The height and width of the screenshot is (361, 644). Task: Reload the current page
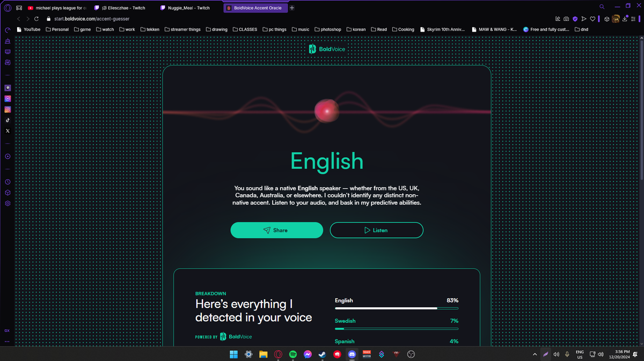[x=36, y=19]
